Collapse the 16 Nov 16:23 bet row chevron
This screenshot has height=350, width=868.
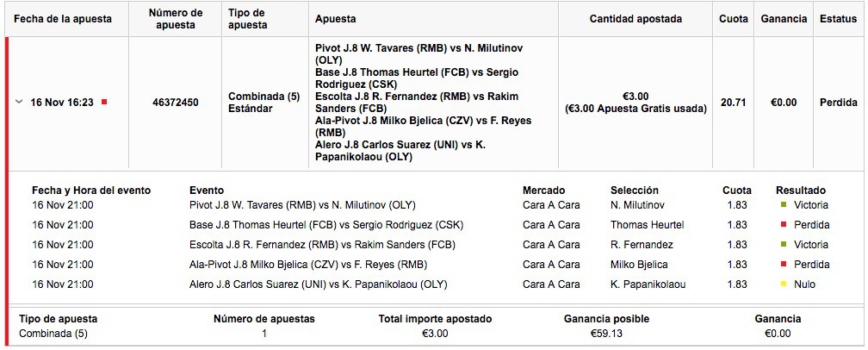pos(19,102)
